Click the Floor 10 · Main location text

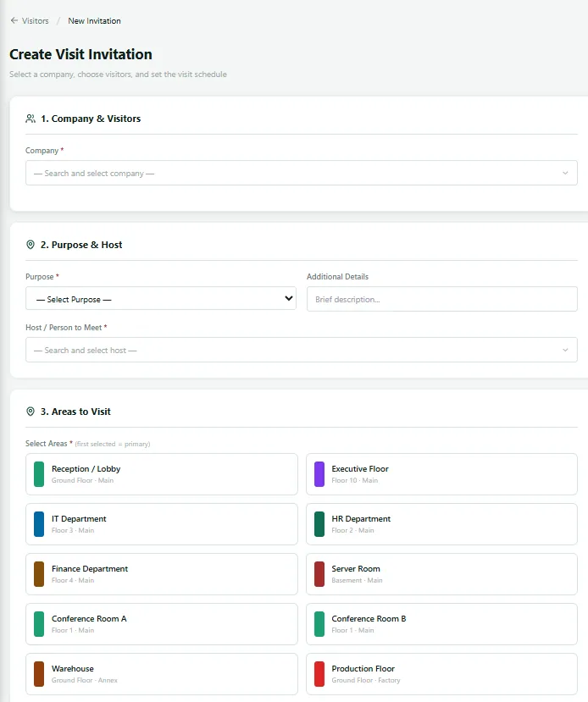tap(355, 480)
